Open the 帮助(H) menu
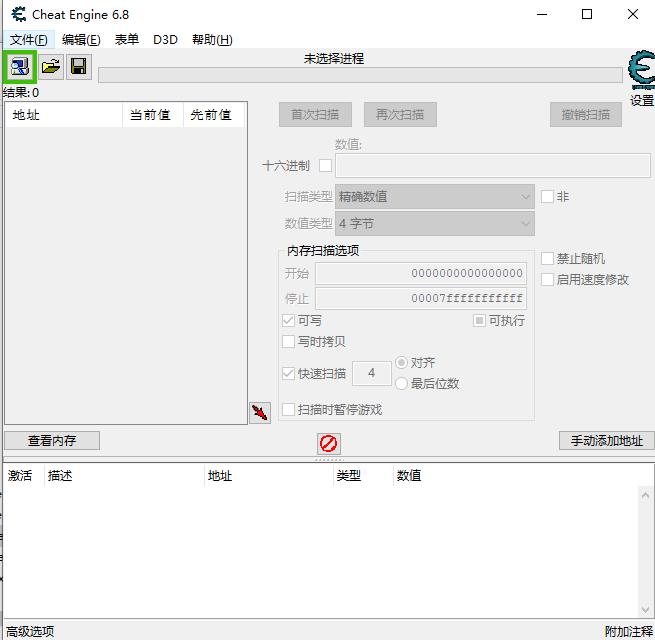Screen dimensions: 655x640 click(212, 40)
